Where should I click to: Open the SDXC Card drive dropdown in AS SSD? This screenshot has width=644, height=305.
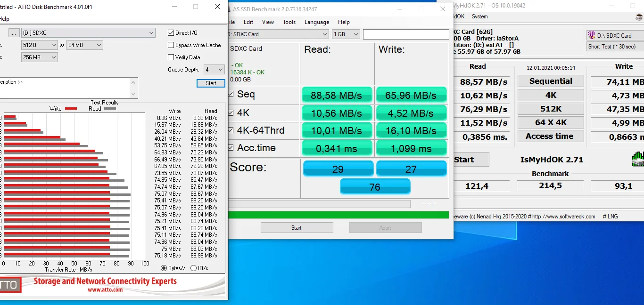point(278,34)
